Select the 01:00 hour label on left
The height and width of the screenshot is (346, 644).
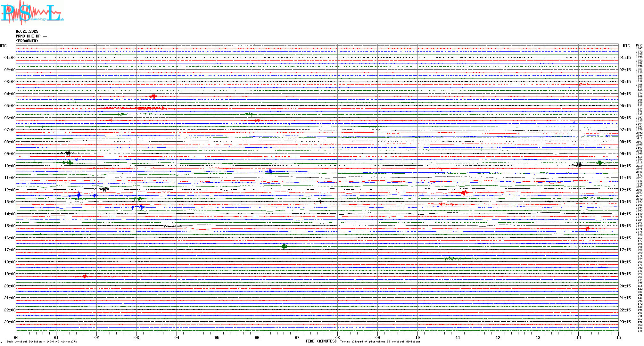click(x=10, y=58)
